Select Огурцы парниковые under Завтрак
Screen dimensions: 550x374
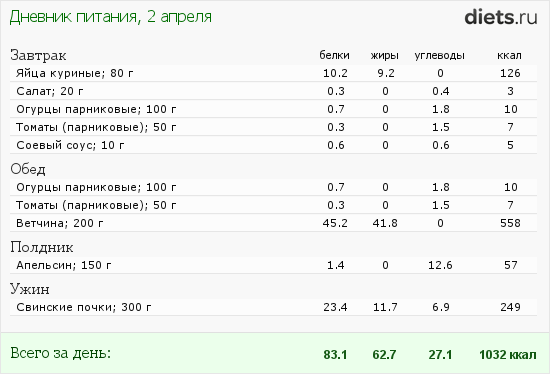pyautogui.click(x=273, y=109)
